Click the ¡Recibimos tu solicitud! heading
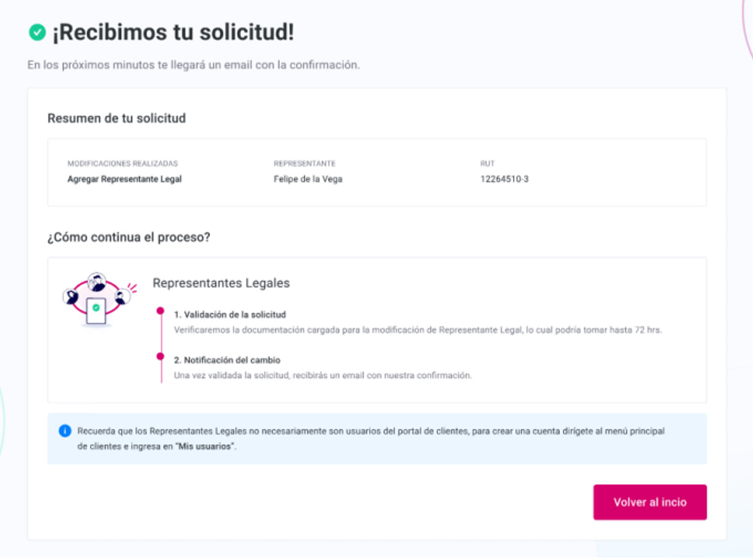753x560 pixels. click(173, 33)
